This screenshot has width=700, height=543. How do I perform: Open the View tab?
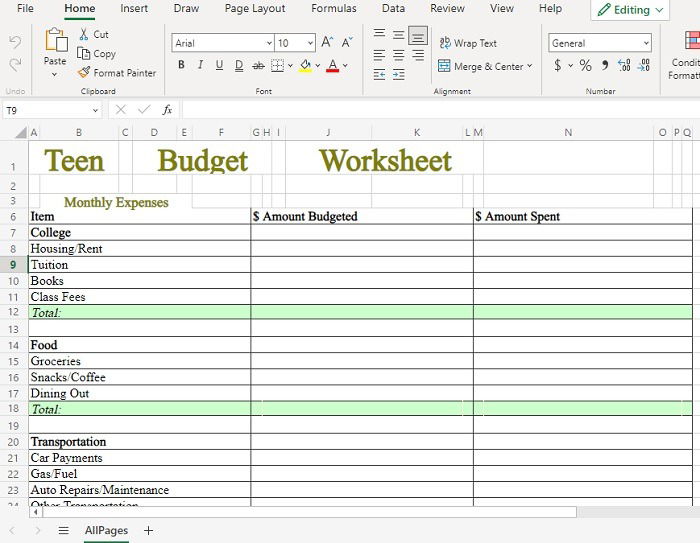pos(502,8)
